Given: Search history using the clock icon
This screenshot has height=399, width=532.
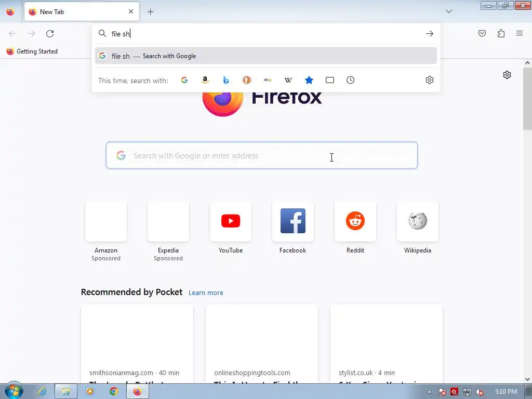Looking at the screenshot, I should click(351, 80).
